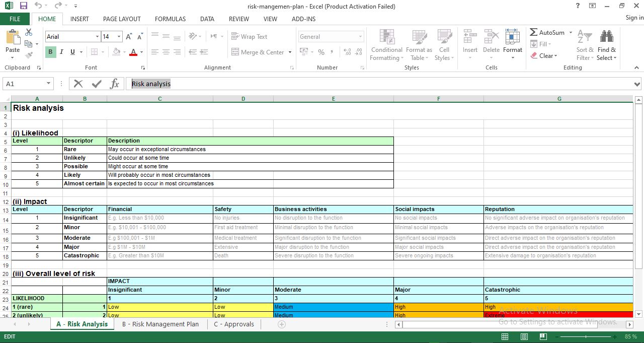Toggle bold formatting on selected cell

(50, 52)
